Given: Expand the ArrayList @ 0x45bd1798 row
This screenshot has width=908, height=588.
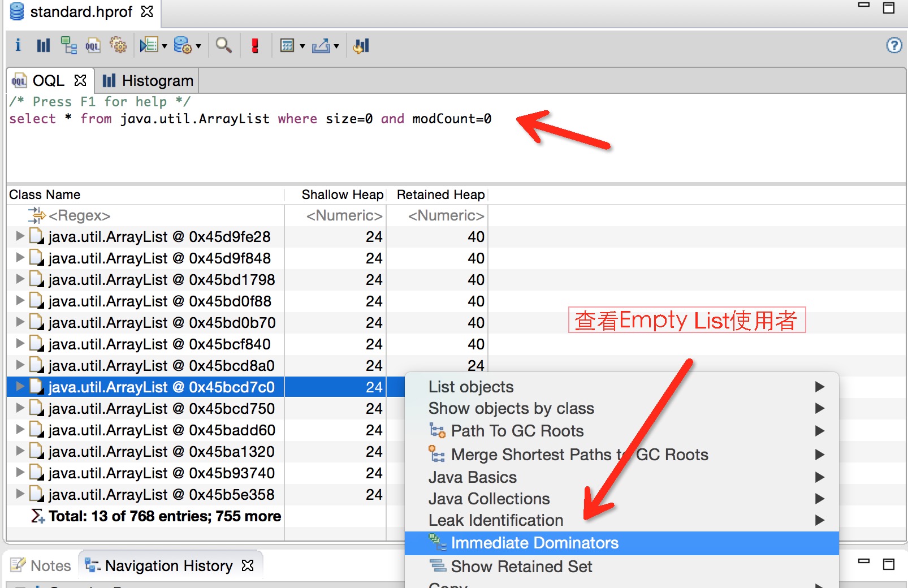Looking at the screenshot, I should (20, 279).
